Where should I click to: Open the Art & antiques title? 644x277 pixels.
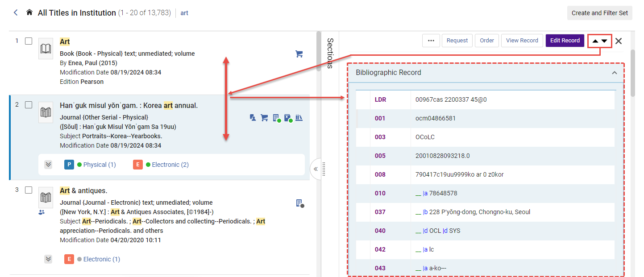click(x=83, y=190)
